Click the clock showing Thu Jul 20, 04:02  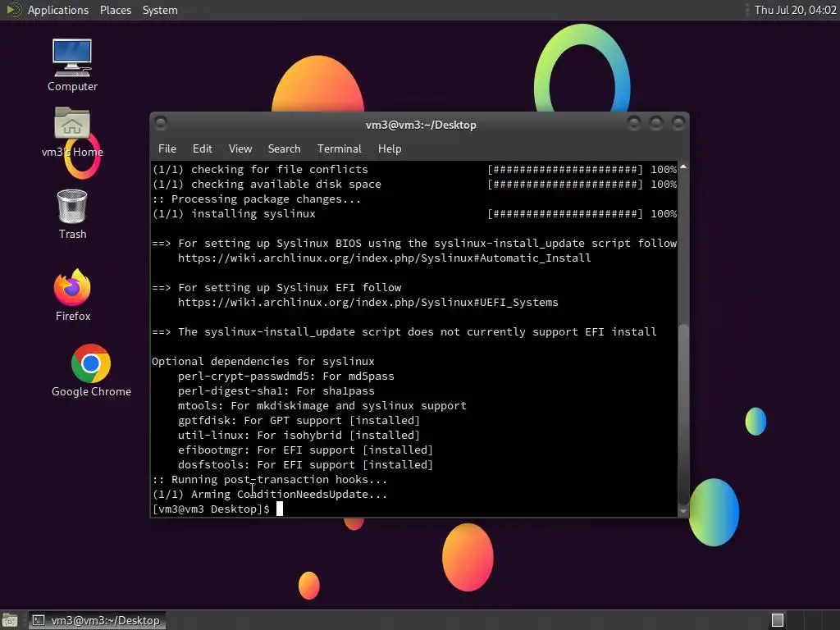pos(796,10)
